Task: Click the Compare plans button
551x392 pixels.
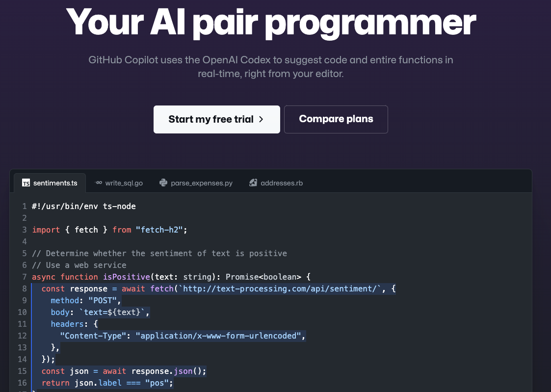Action: tap(336, 119)
